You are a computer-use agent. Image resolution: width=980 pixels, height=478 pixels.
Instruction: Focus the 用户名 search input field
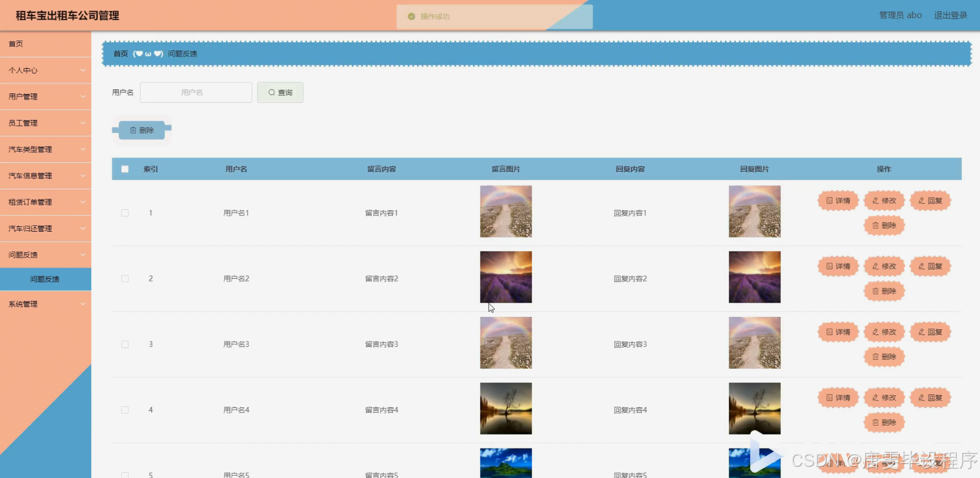tap(196, 93)
